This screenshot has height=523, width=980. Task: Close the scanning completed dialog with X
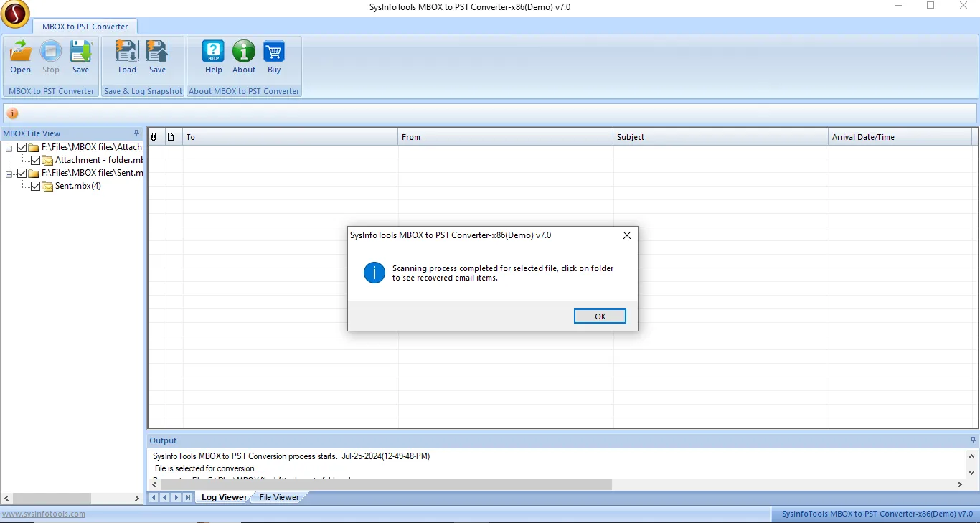pos(627,235)
